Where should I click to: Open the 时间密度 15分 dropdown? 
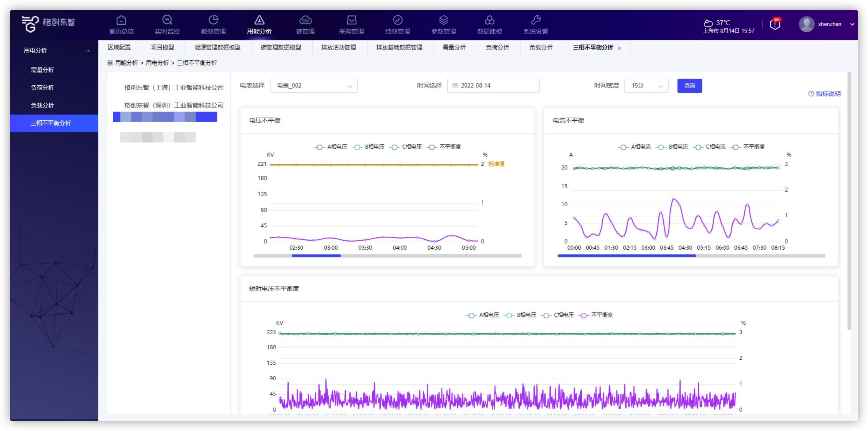click(646, 86)
